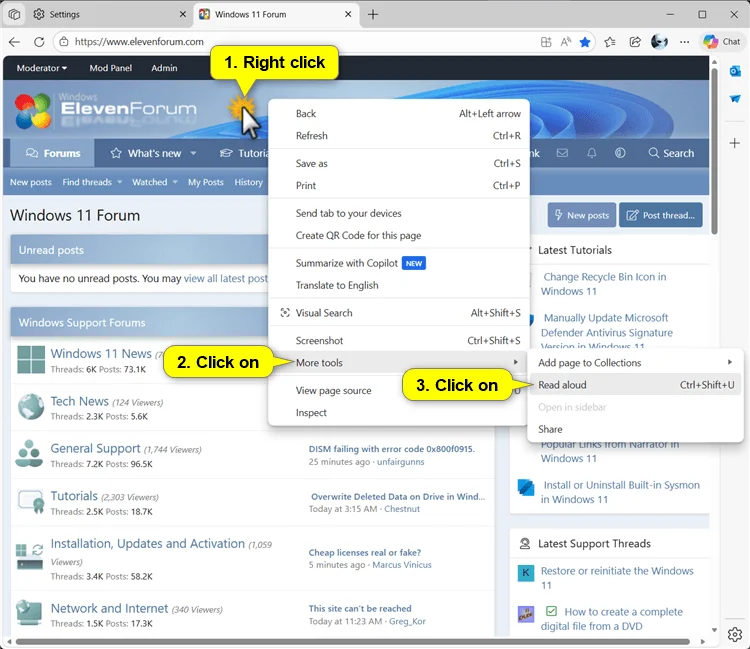Click the Refresh page icon in toolbar
This screenshot has width=750, height=649.
[39, 42]
